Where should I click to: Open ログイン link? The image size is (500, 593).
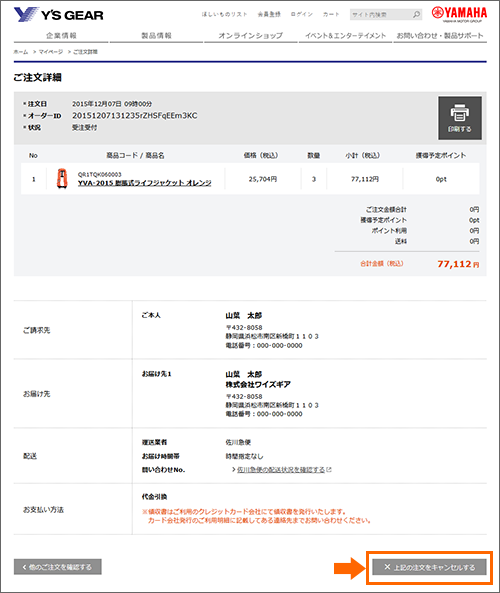pos(301,14)
